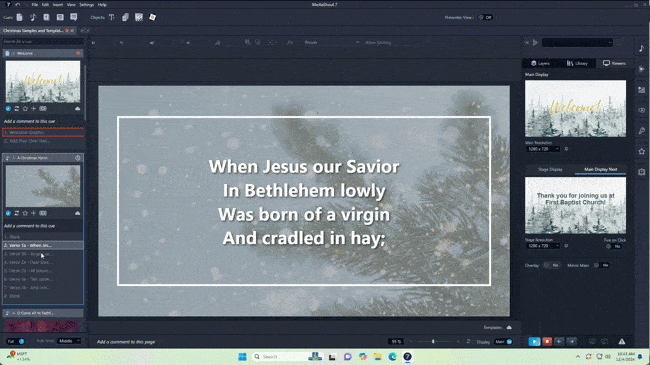The width and height of the screenshot is (650, 365).
Task: Click the undo arrow in the title bar
Action: pyautogui.click(x=17, y=5)
